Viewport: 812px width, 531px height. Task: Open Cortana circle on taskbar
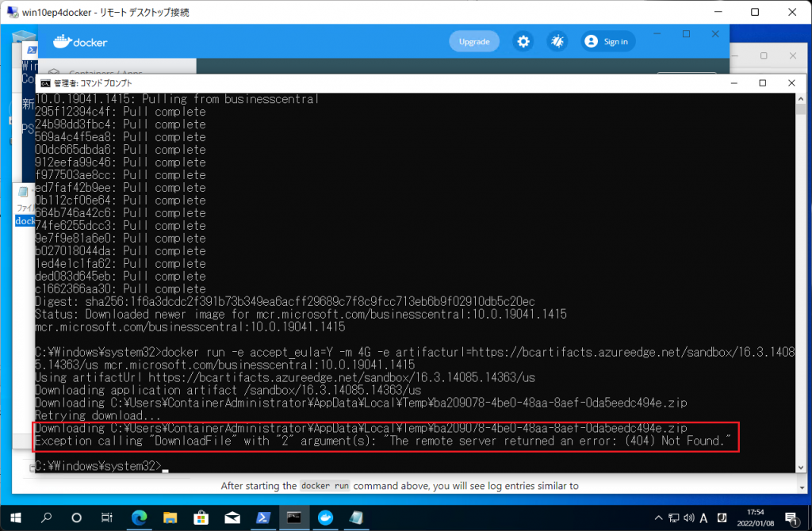tap(77, 518)
